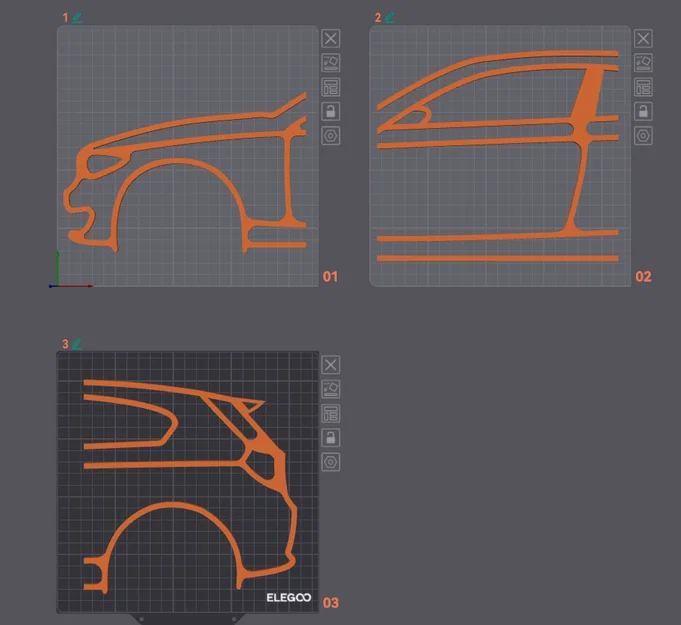Toggle the lock on plate 3
681x625 pixels.
(331, 438)
